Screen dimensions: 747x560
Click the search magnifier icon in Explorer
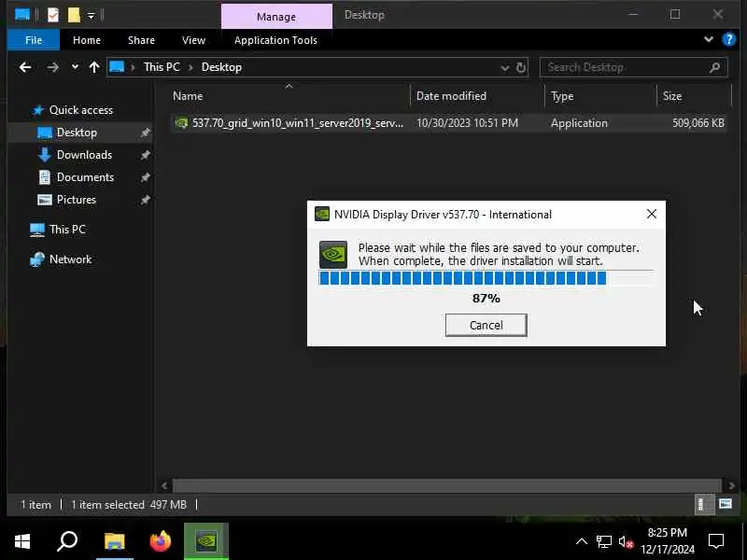click(x=714, y=67)
